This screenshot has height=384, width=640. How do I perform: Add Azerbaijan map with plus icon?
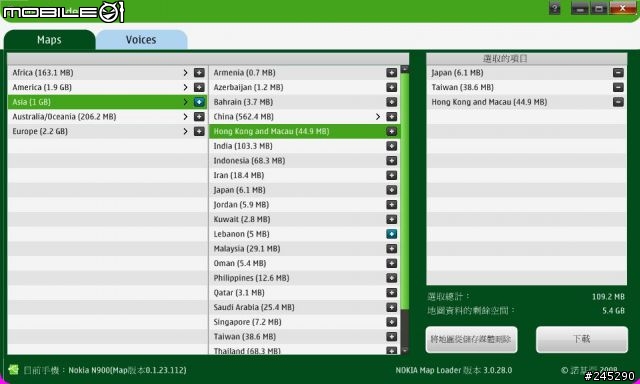coord(391,87)
